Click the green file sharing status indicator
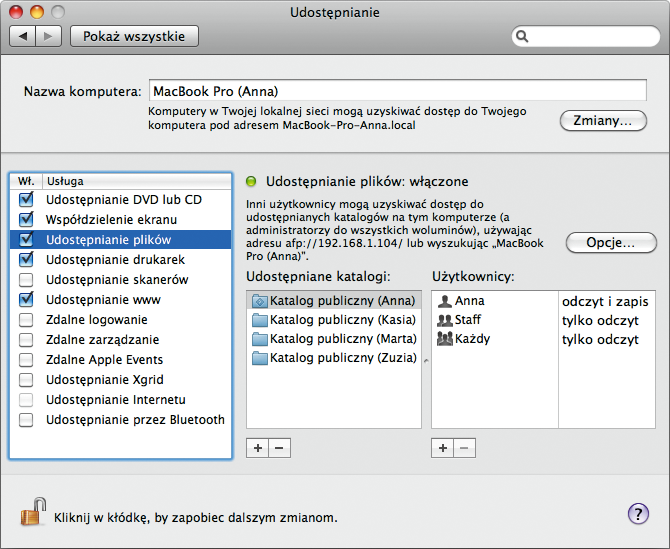The height and width of the screenshot is (549, 670). (251, 182)
